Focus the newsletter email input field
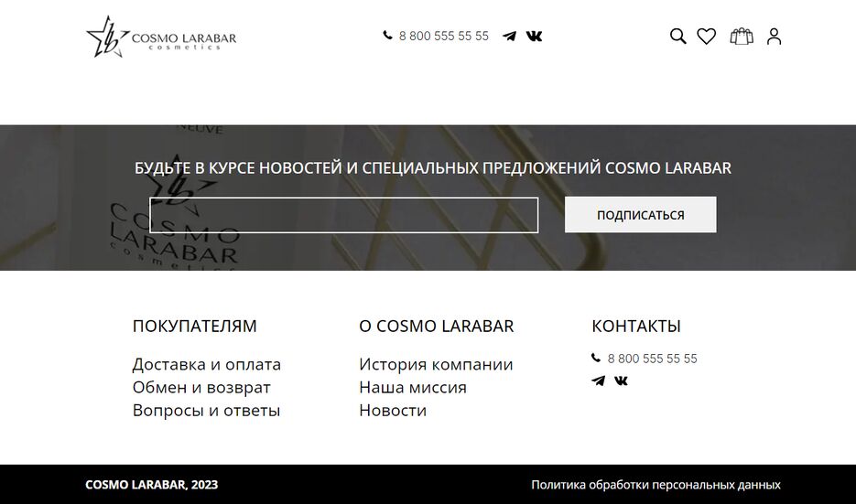 coord(343,215)
